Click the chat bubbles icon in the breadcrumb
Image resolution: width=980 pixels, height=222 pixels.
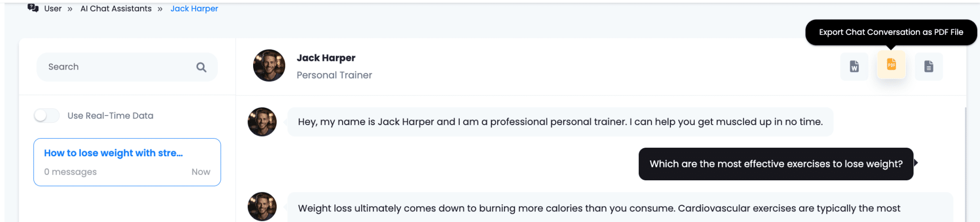(33, 8)
